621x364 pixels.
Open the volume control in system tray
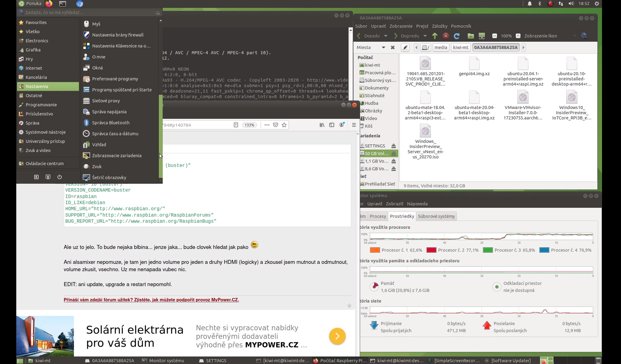tap(571, 4)
